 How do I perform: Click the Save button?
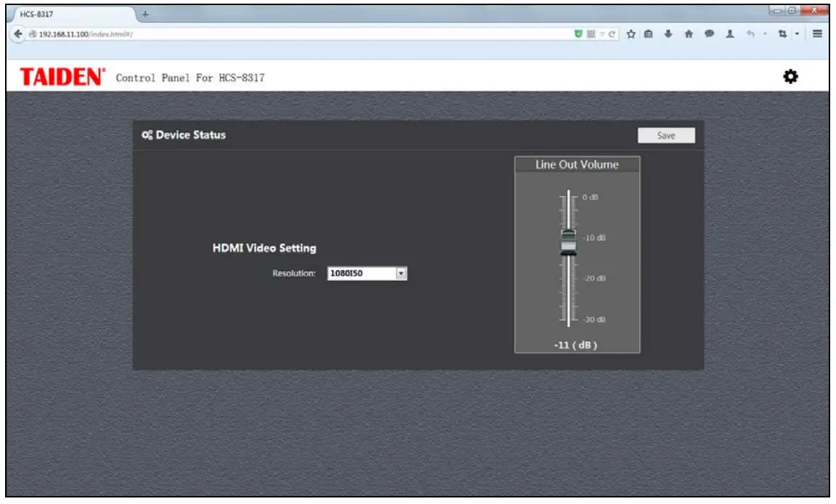[x=667, y=135]
